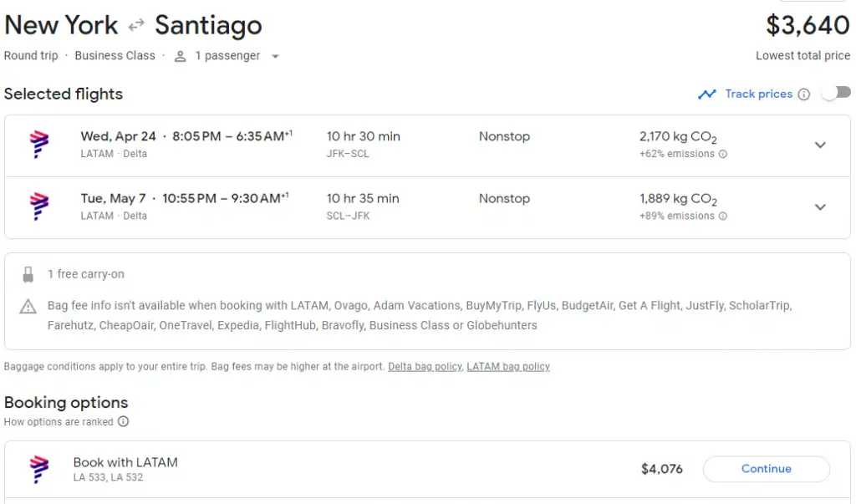Screen dimensions: 856x504
Task: Click the Book with LATAM option logo
Action: [x=39, y=469]
